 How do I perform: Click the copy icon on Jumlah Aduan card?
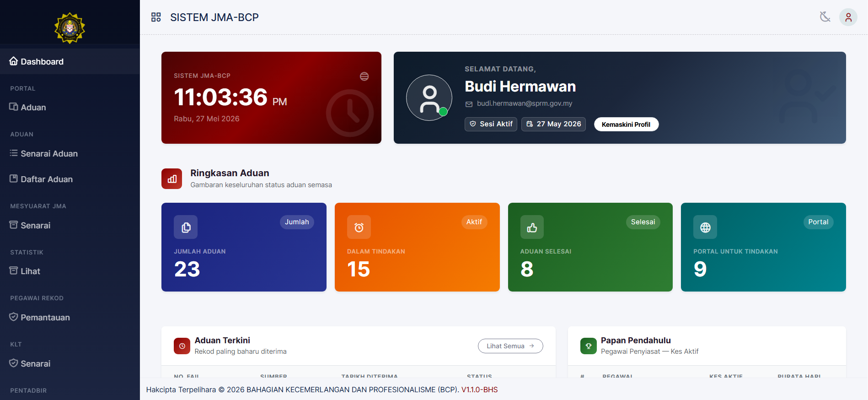(x=186, y=227)
